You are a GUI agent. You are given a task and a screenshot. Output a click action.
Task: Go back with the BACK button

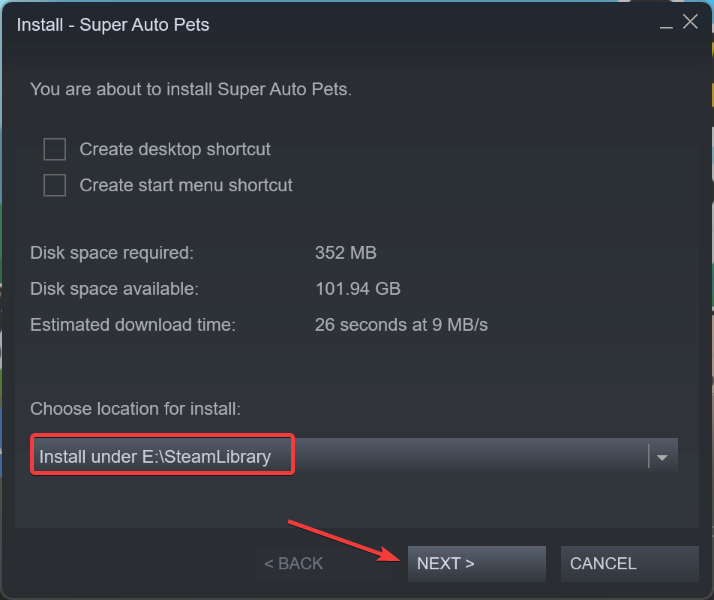click(x=324, y=564)
